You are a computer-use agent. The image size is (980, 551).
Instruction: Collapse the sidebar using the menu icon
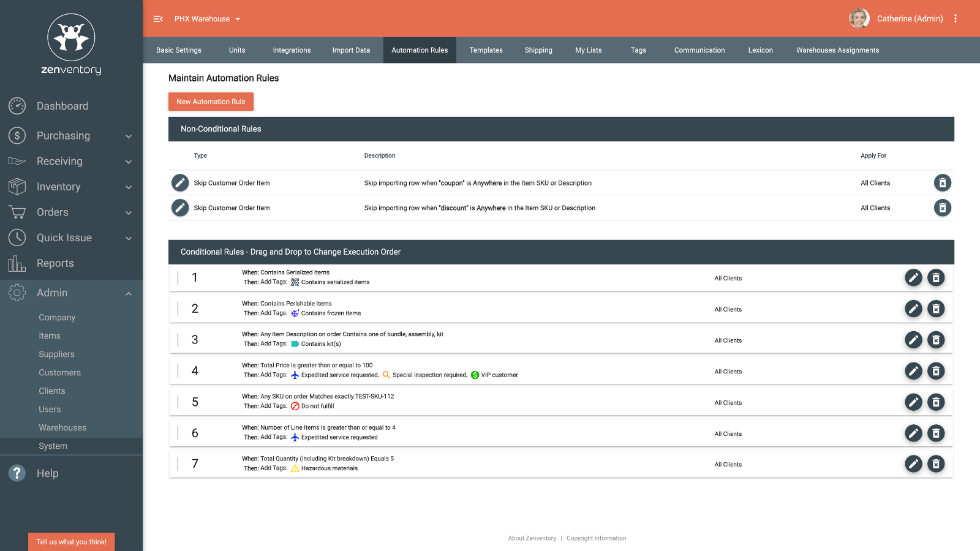[x=158, y=19]
